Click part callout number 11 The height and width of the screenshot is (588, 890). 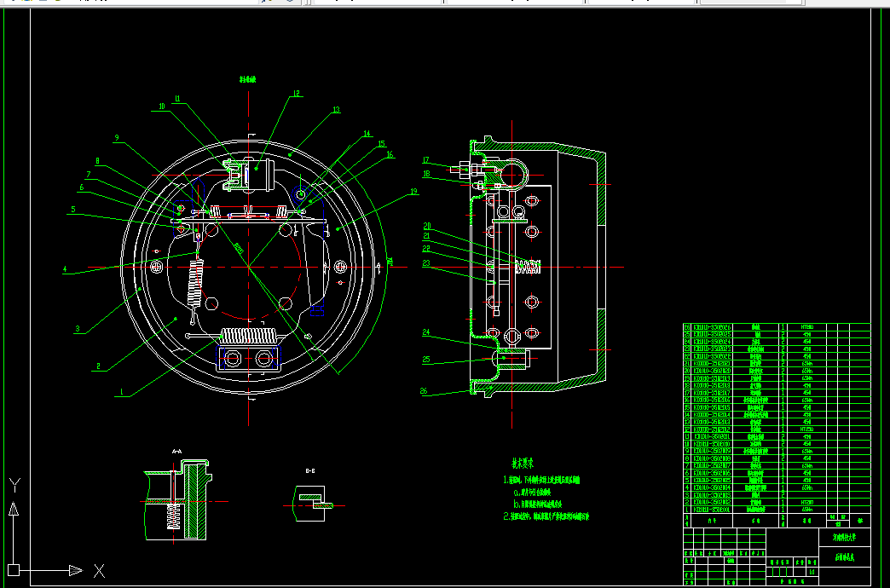pyautogui.click(x=177, y=99)
